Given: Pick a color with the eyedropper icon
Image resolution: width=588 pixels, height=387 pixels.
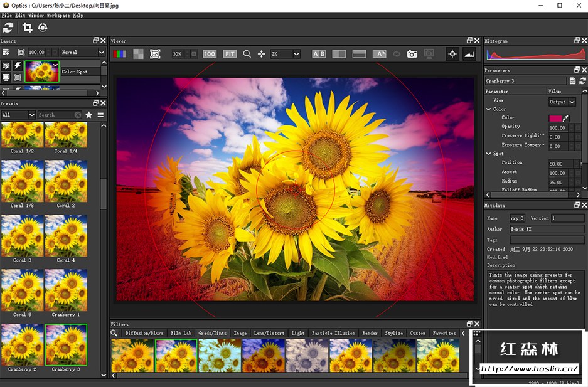Looking at the screenshot, I should click(566, 118).
